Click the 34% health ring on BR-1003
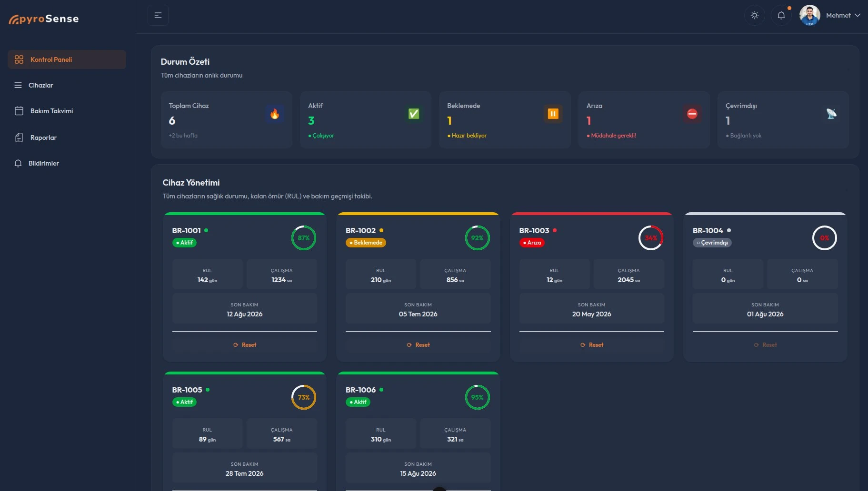868x491 pixels. click(x=651, y=238)
